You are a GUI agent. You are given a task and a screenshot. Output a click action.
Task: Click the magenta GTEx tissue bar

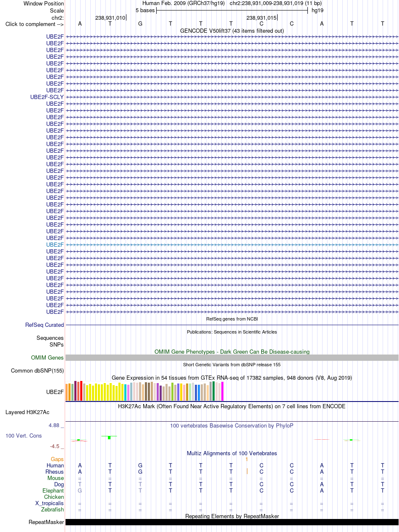[x=223, y=391]
